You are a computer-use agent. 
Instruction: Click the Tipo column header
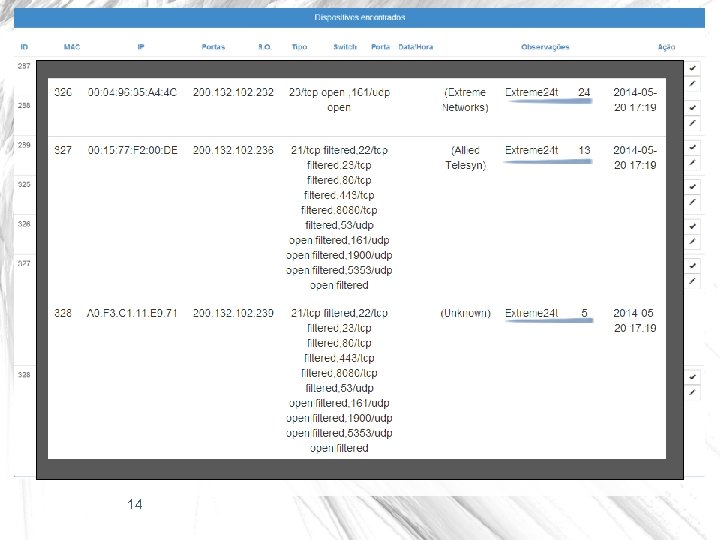(x=299, y=47)
